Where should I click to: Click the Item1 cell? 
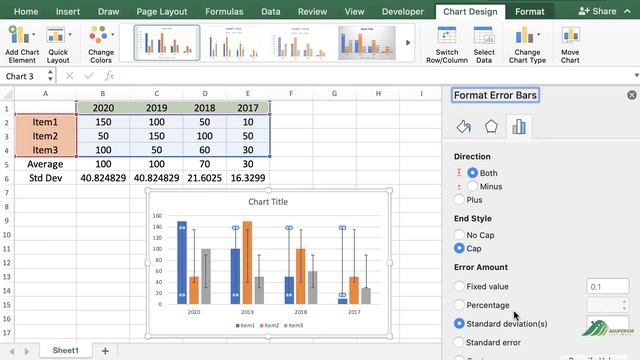point(45,122)
